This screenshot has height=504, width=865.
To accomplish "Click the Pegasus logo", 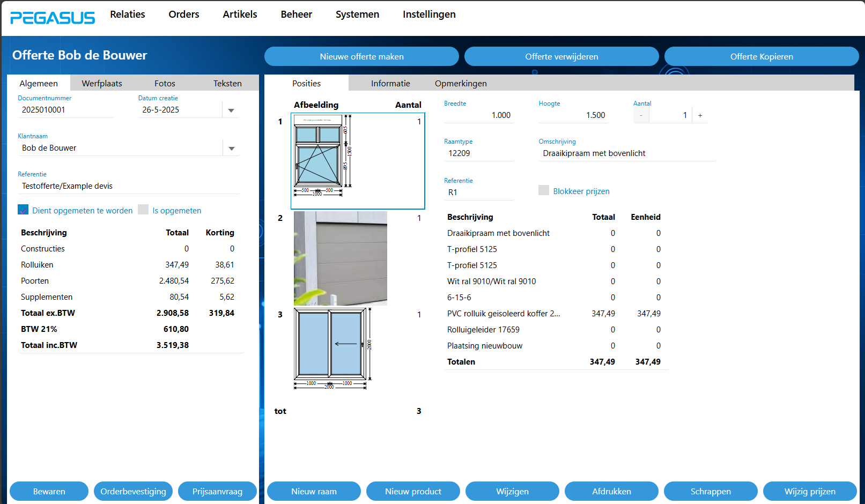I will (53, 18).
